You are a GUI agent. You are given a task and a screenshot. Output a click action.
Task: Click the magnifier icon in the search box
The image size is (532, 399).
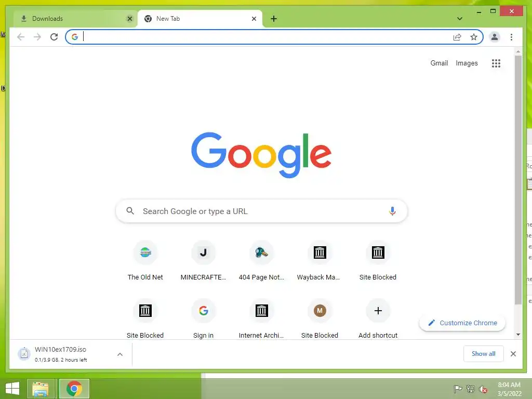point(130,211)
